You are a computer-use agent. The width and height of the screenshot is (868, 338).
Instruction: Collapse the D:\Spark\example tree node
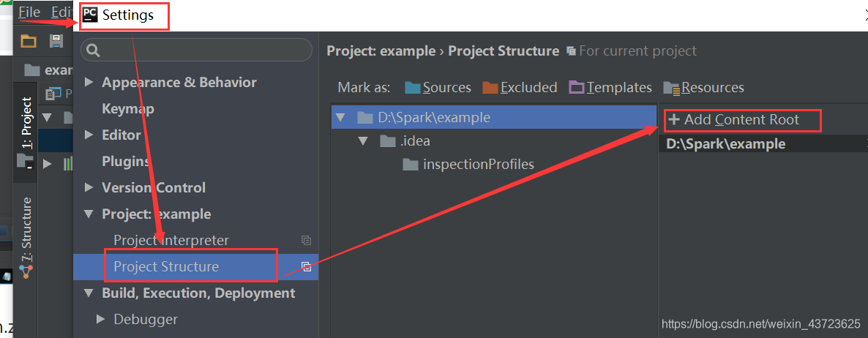point(340,118)
